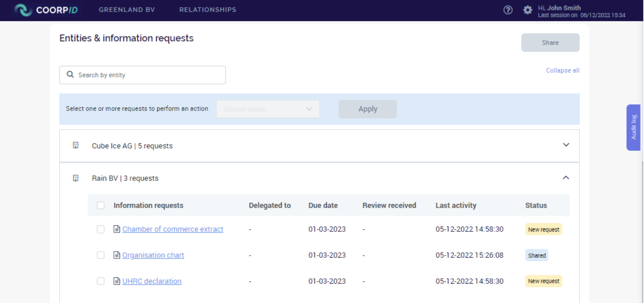
Task: Click the 'Hi, John Smith' user greeting
Action: point(559,8)
